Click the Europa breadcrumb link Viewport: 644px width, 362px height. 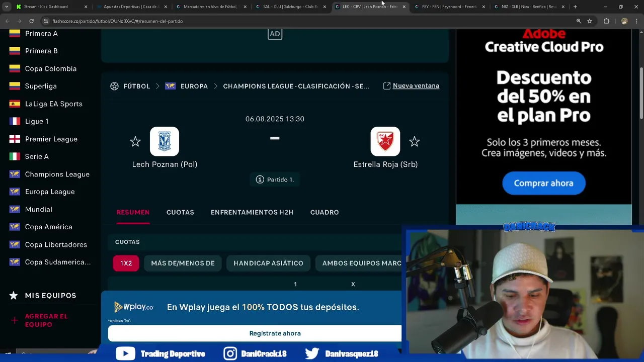pyautogui.click(x=194, y=86)
